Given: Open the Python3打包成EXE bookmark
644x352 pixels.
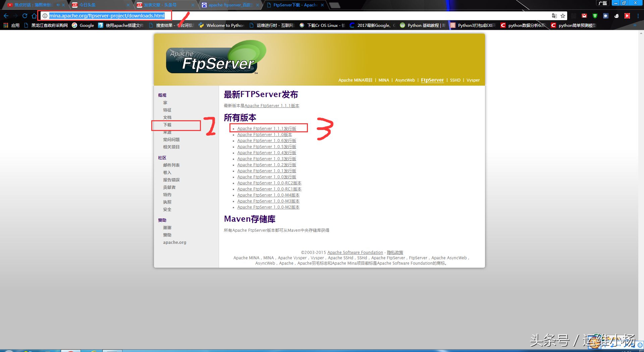Looking at the screenshot, I should coord(473,25).
